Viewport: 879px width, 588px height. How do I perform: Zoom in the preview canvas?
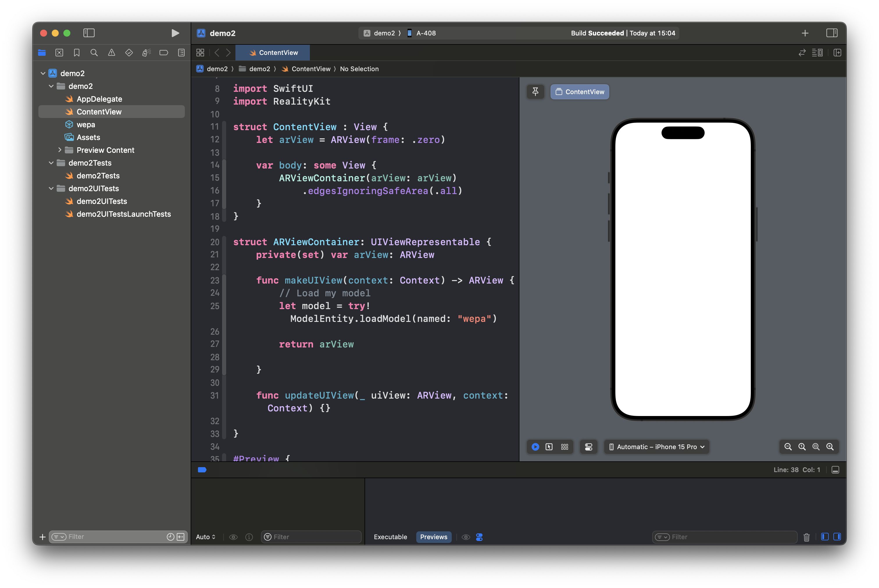[x=830, y=447]
